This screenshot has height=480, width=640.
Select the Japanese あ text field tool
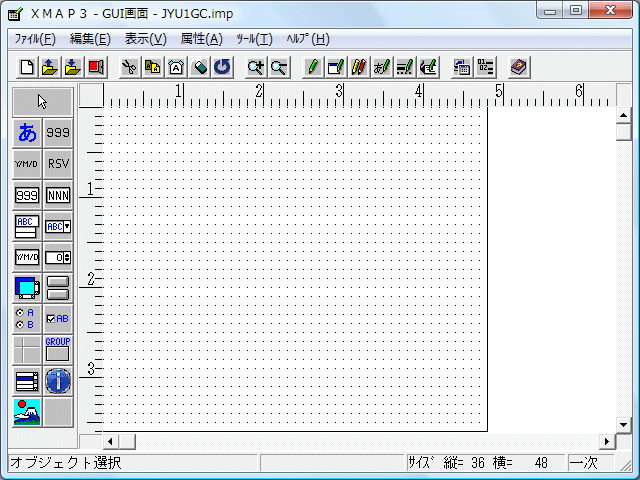pos(27,133)
